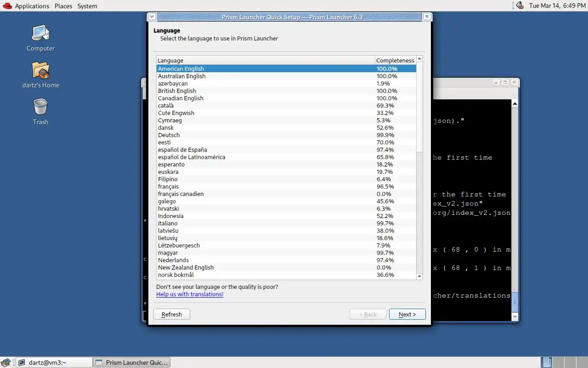
Task: Select español de Latinoamérica row
Action: tap(286, 157)
